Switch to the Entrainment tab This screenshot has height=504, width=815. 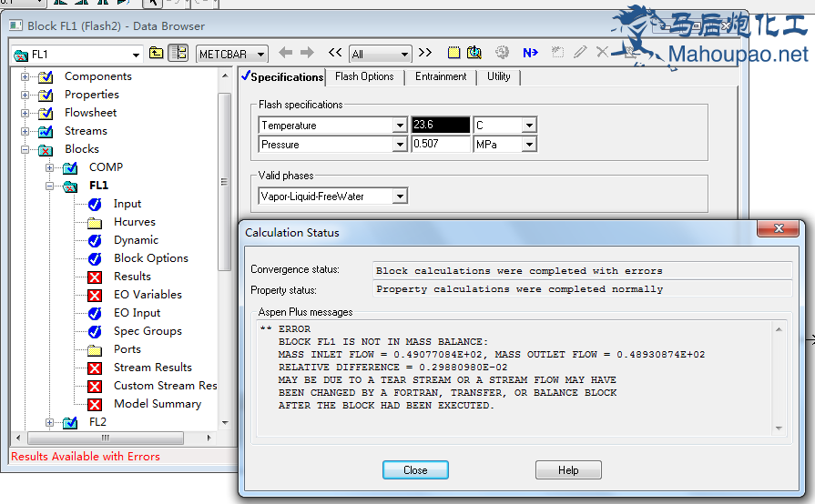(441, 77)
